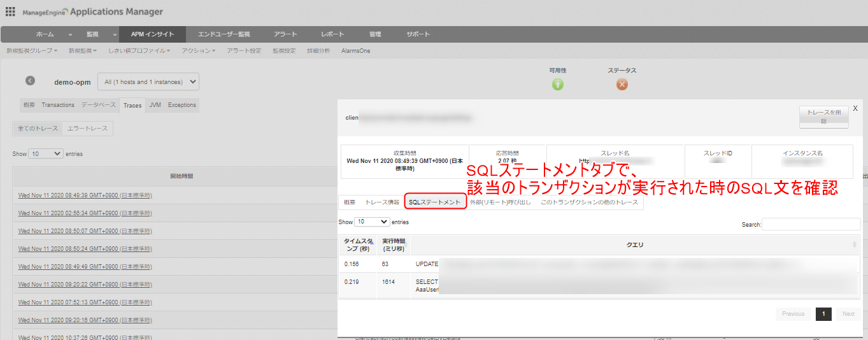868x340 pixels.
Task: Open the サポート menu
Action: click(x=418, y=34)
